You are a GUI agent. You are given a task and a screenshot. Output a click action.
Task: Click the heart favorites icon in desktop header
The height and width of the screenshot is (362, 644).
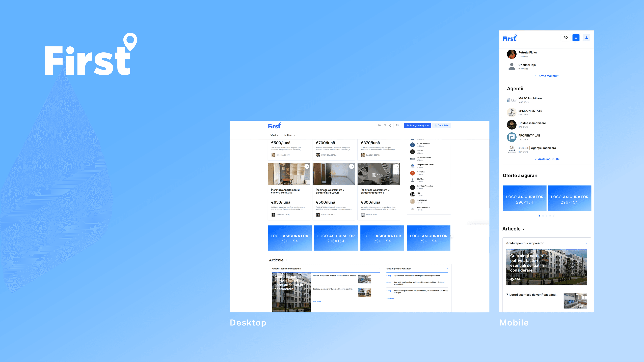tap(385, 125)
